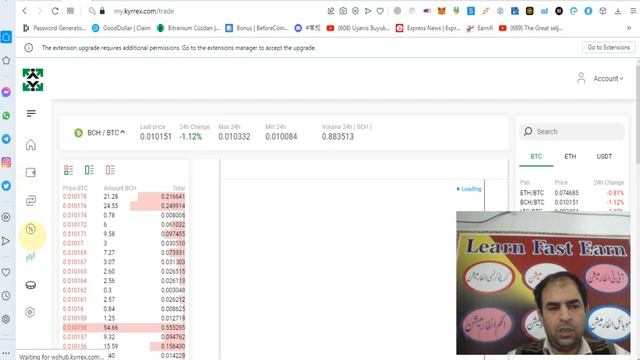Click the Go to Extensions button
Image resolution: width=640 pixels, height=360 pixels.
tap(609, 47)
